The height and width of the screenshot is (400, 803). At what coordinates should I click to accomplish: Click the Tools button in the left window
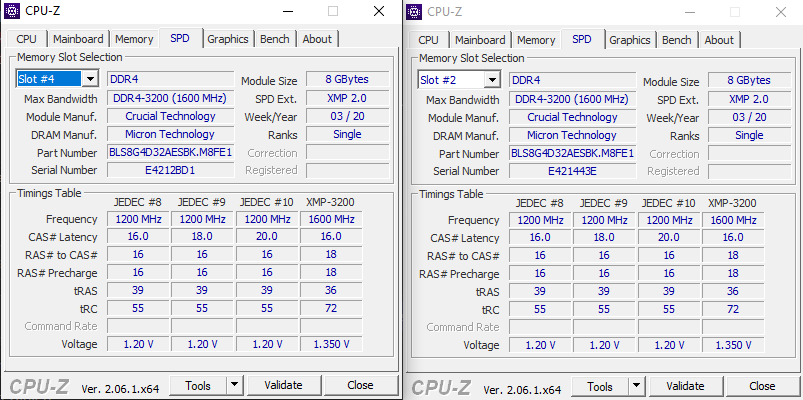coord(198,385)
